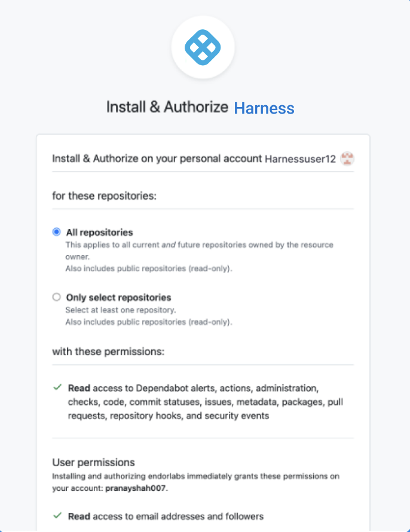Select the All repositories radio button
This screenshot has height=532, width=410.
pos(57,232)
